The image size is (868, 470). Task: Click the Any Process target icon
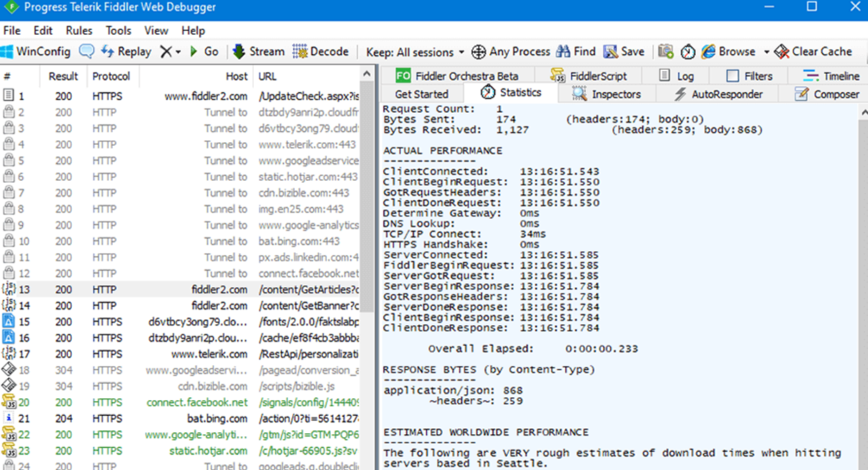click(478, 52)
